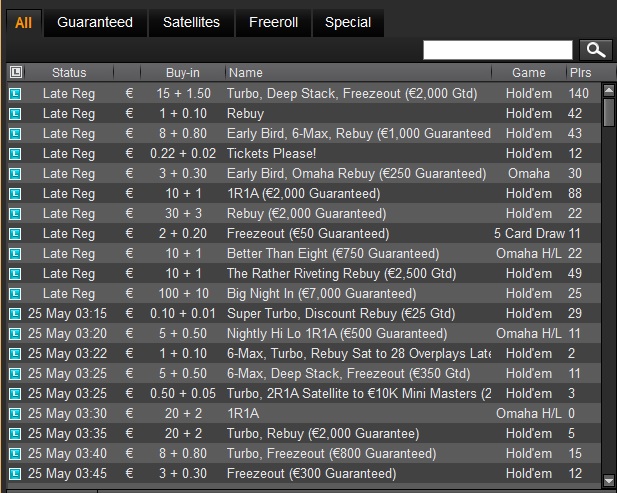The width and height of the screenshot is (617, 493).
Task: Click the icon for Early Bird, Omaha Rebuy row
Action: [x=15, y=174]
